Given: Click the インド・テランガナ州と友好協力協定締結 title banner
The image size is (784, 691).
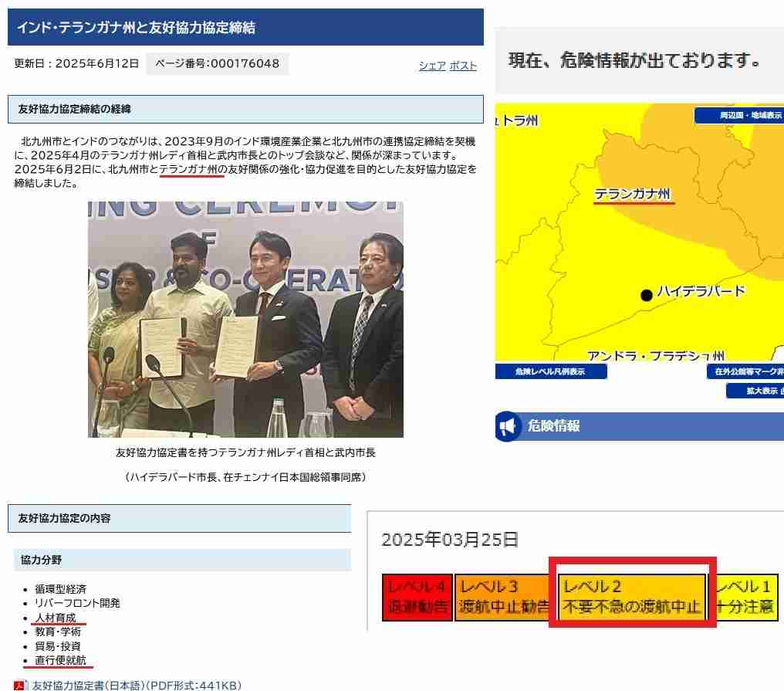Looking at the screenshot, I should coord(245,28).
